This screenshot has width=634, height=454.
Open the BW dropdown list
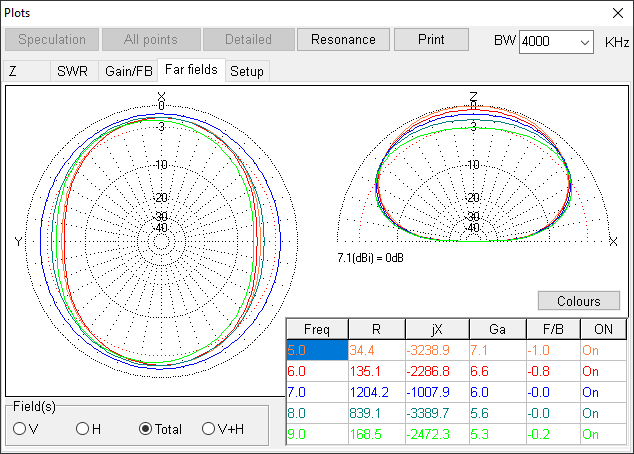(584, 42)
